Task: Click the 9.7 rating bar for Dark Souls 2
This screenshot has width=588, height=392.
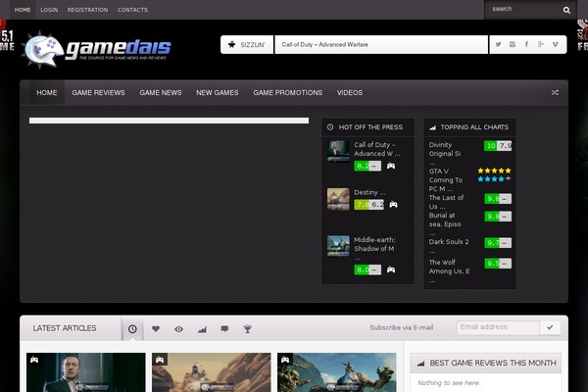Action: (498, 243)
